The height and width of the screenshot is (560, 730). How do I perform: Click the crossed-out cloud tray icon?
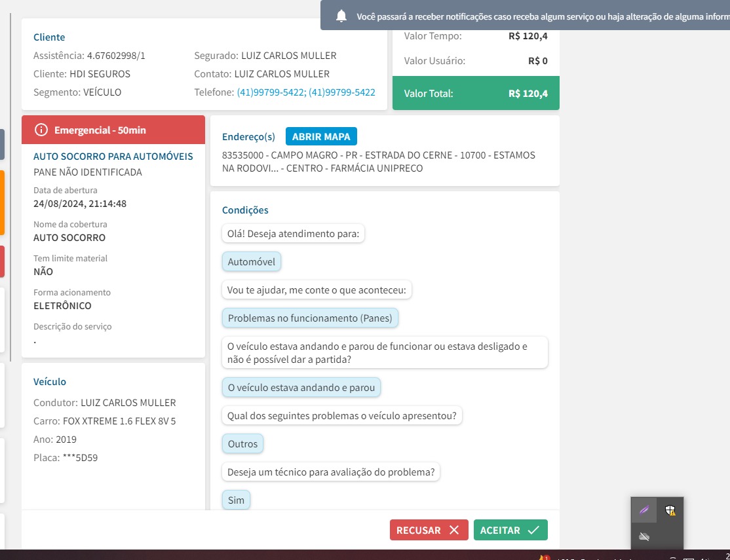(644, 536)
